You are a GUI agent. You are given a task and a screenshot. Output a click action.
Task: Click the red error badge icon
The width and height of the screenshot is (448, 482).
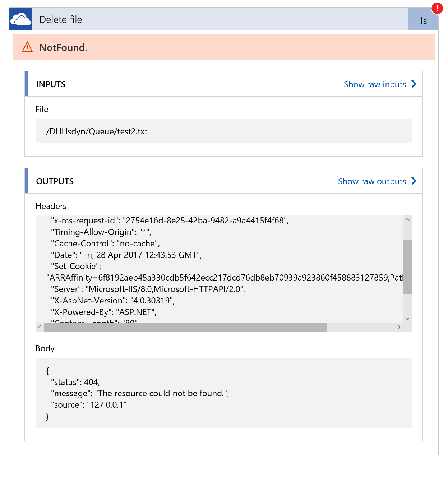[437, 8]
